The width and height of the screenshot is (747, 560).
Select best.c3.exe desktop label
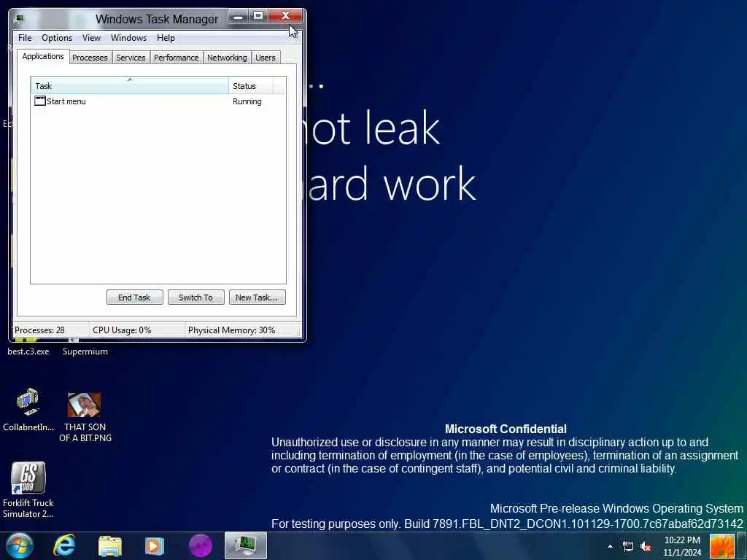[x=28, y=351]
